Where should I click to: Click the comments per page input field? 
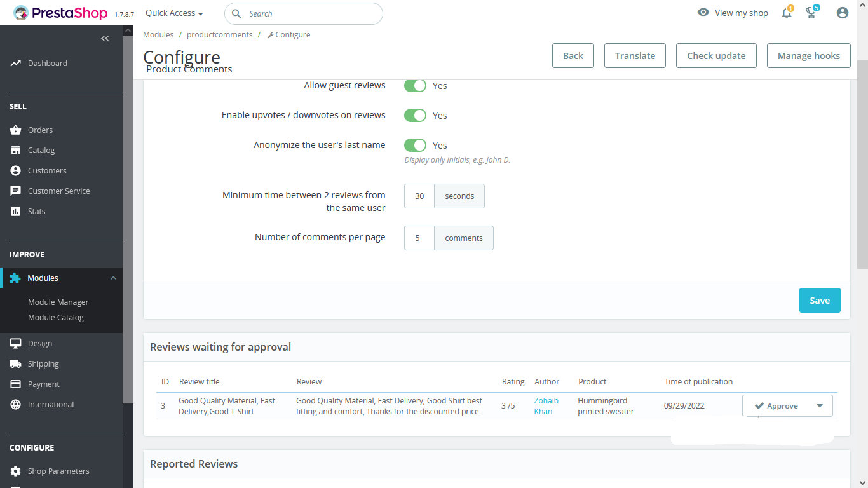coord(419,238)
